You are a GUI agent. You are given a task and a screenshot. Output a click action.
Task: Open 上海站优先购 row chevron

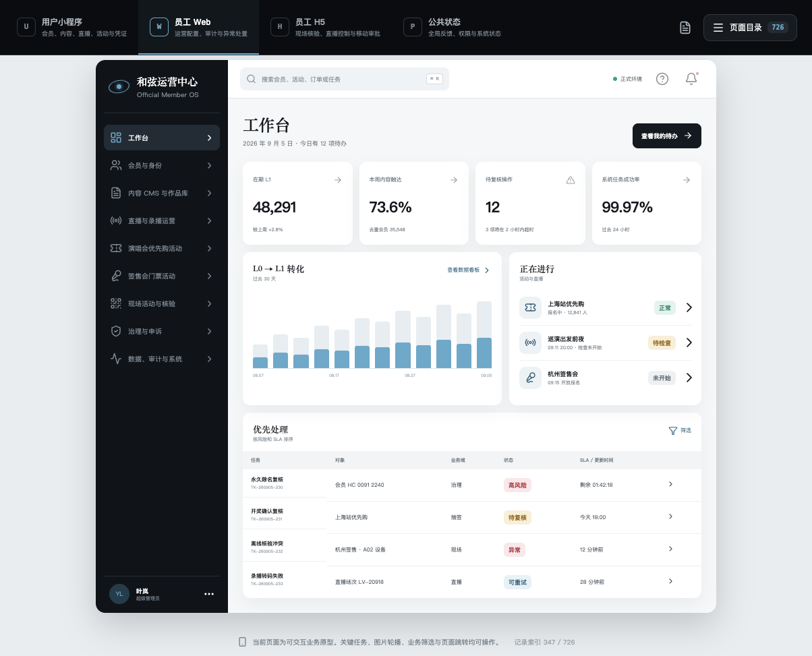coord(689,307)
